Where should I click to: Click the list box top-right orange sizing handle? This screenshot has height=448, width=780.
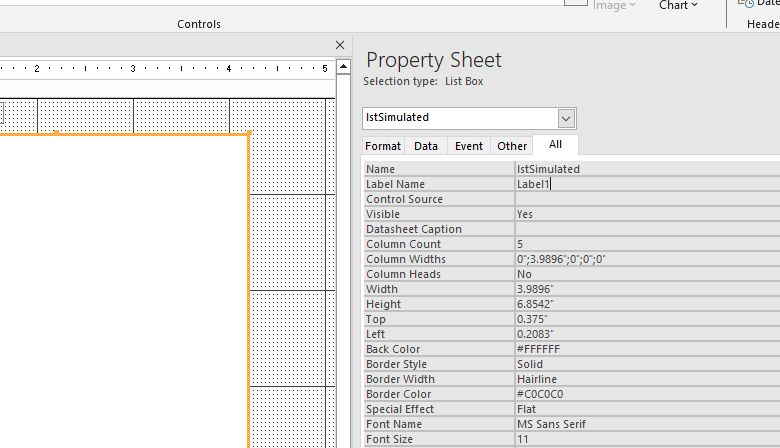249,133
